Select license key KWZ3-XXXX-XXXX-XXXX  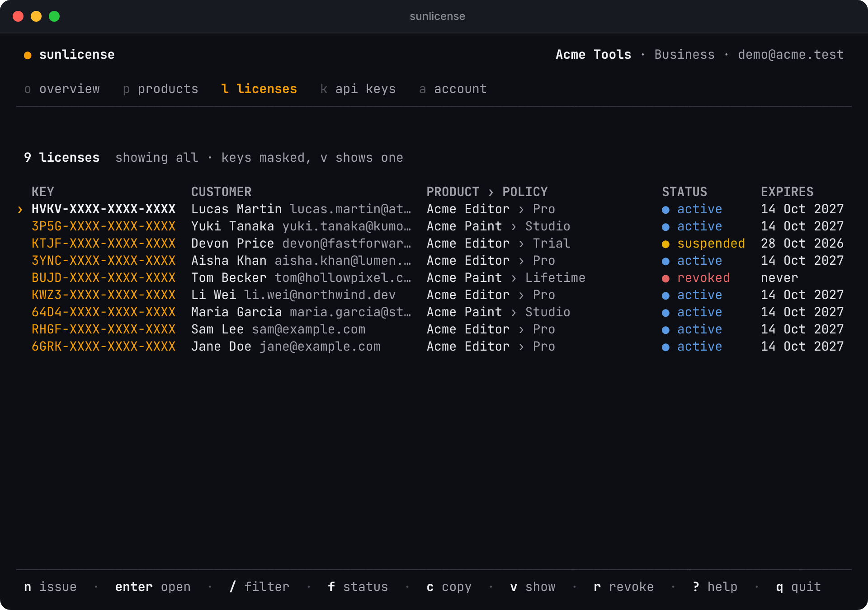[x=104, y=295]
